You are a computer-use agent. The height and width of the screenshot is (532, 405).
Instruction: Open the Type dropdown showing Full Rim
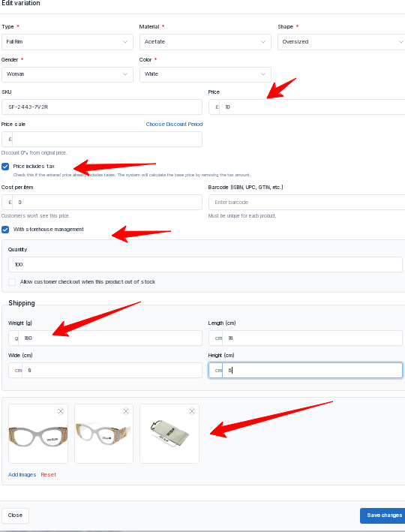67,42
